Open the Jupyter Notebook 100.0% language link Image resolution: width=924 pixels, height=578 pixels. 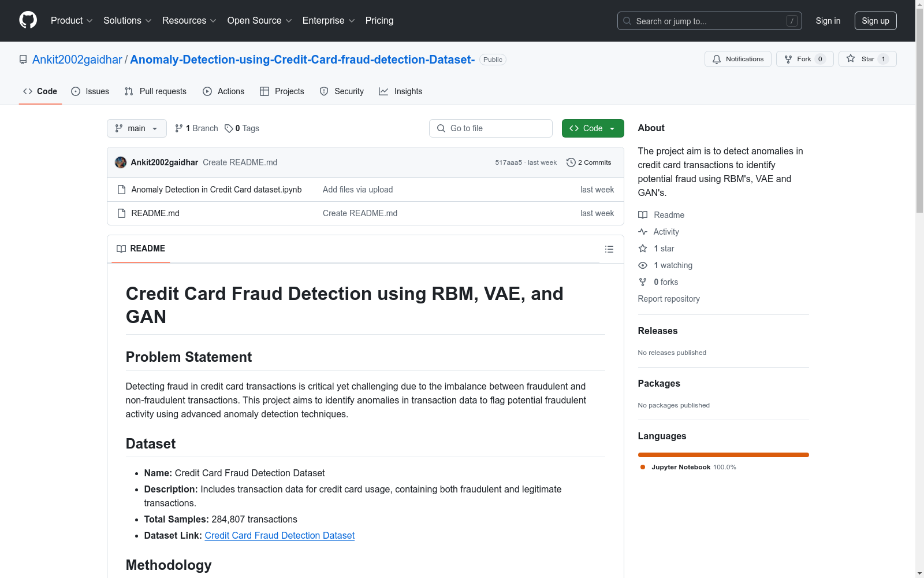688,467
